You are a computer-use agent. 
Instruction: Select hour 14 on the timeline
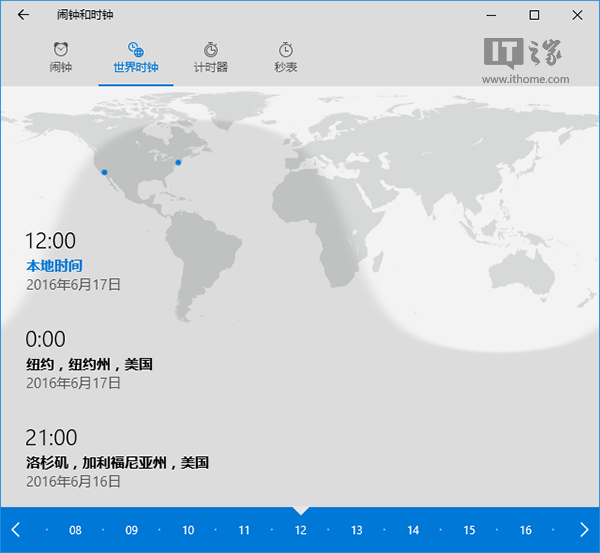click(x=413, y=530)
